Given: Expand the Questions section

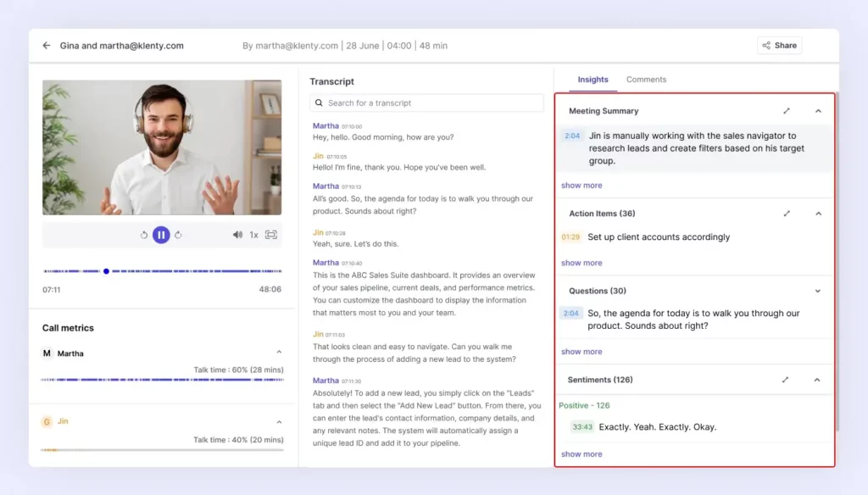Looking at the screenshot, I should pos(817,290).
